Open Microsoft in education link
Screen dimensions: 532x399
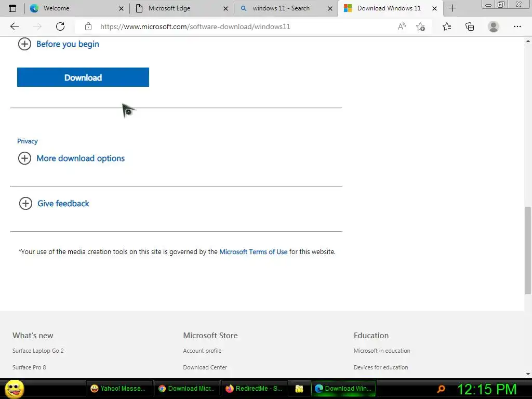click(382, 351)
